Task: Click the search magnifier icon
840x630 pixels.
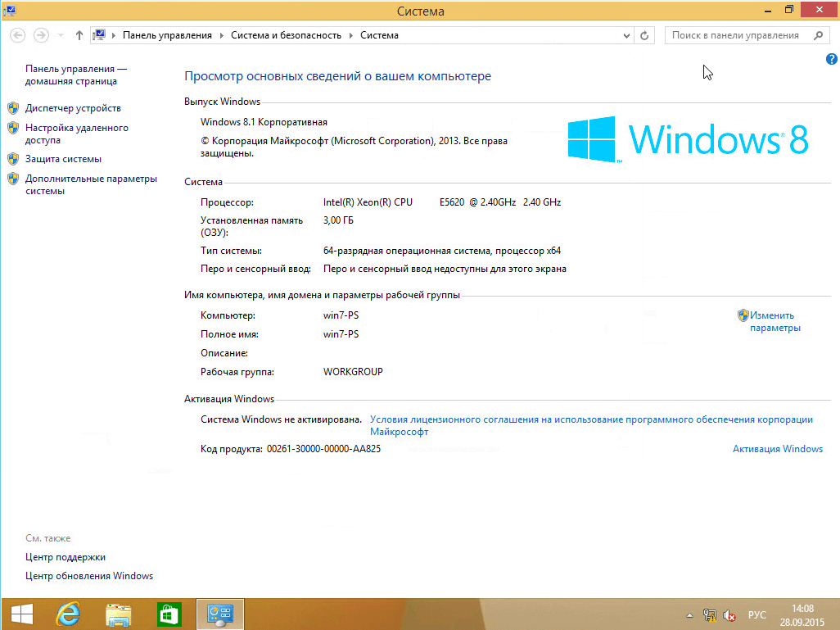Action: click(x=818, y=35)
